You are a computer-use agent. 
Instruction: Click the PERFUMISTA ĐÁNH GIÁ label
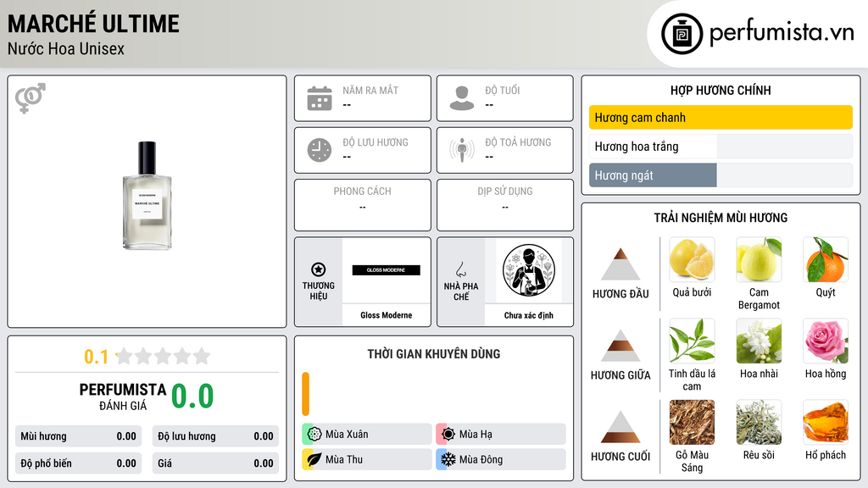pos(123,396)
